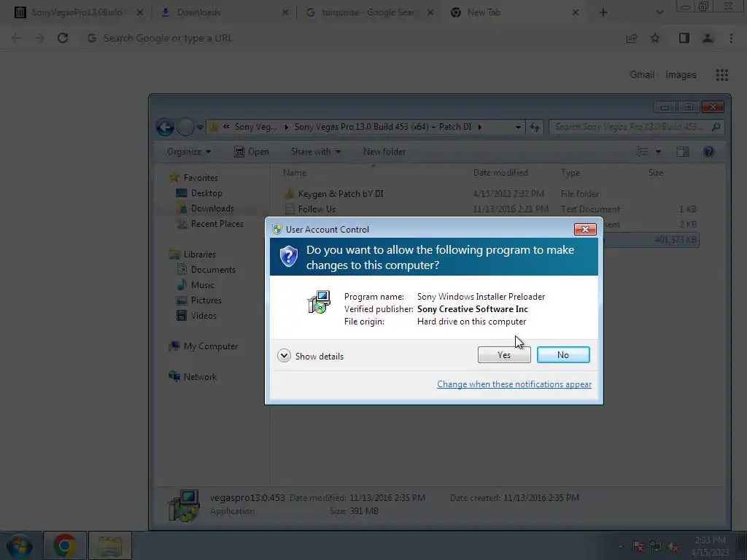Close the User Account Control dialog
Image resolution: width=747 pixels, height=560 pixels.
click(x=585, y=230)
